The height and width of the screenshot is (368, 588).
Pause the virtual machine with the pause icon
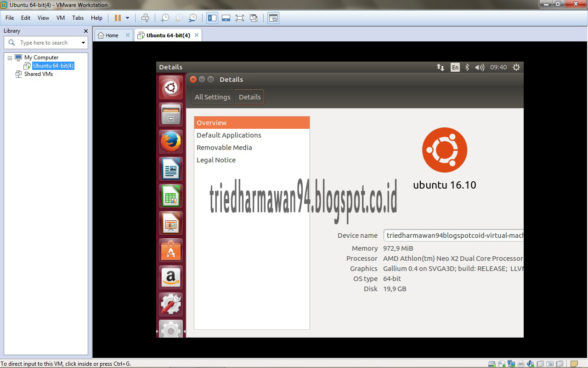(118, 18)
